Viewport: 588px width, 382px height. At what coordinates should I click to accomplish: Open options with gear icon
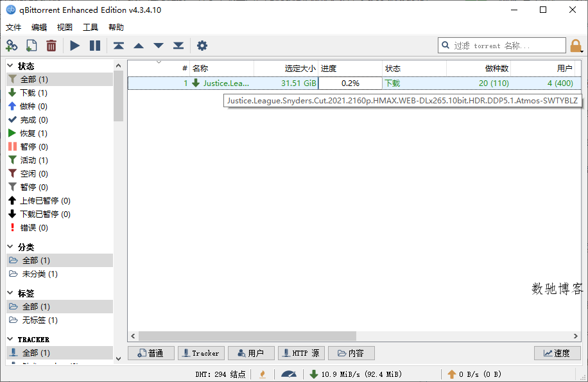click(x=202, y=46)
